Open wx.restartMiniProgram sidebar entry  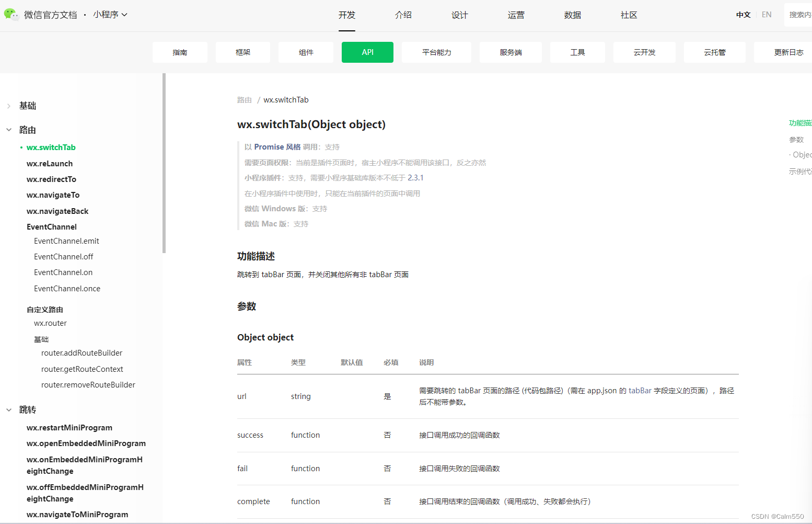point(69,428)
